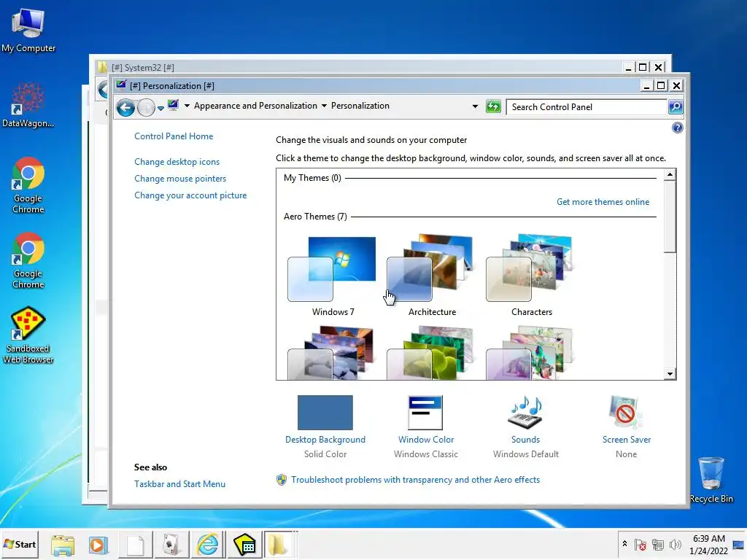Image resolution: width=747 pixels, height=560 pixels.
Task: Open the blank document taskbar icon
Action: pyautogui.click(x=135, y=544)
